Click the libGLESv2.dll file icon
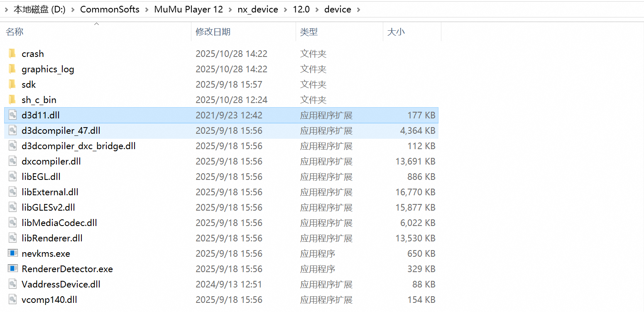644x312 pixels. tap(13, 207)
